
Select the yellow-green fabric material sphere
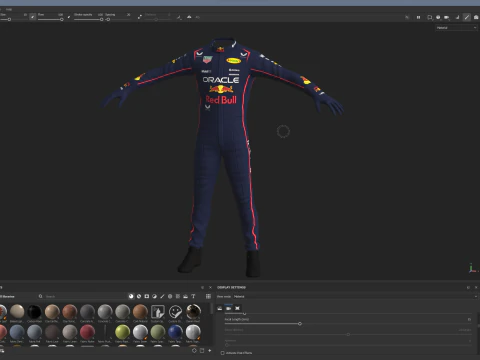click(x=122, y=332)
